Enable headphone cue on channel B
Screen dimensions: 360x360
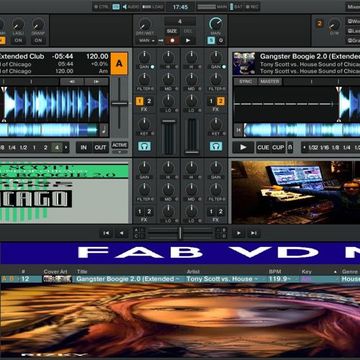216,146
